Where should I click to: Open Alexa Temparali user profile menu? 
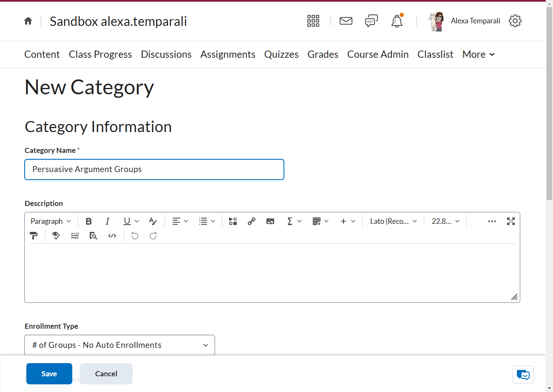(464, 21)
